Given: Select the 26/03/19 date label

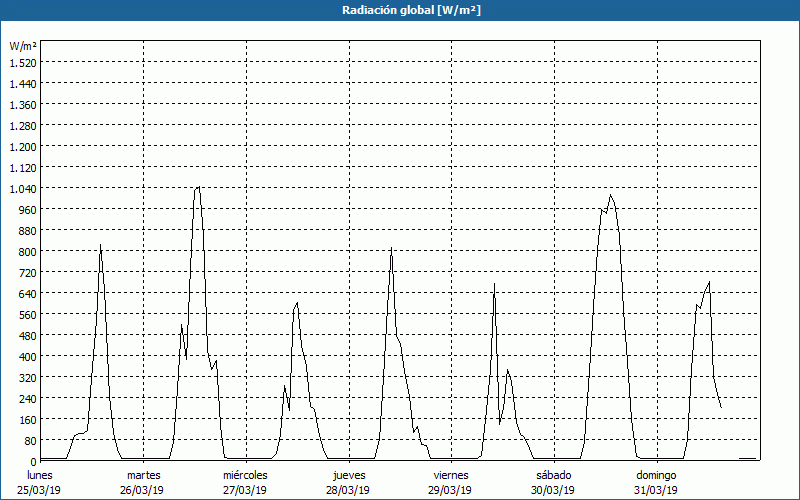Looking at the screenshot, I should [142, 490].
